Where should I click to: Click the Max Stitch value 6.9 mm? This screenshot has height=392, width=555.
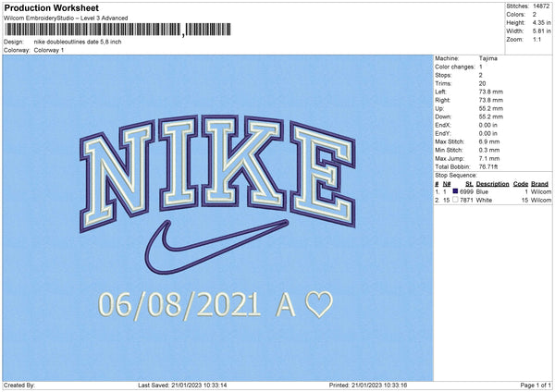[489, 141]
